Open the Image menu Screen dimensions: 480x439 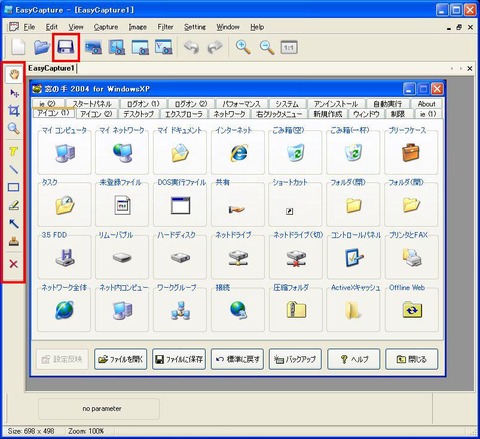(138, 27)
